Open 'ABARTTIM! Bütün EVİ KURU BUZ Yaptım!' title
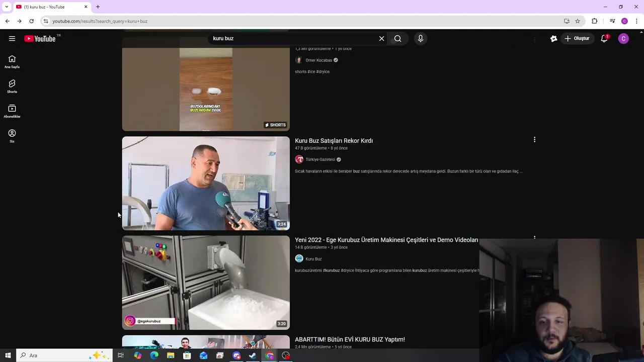This screenshot has width=644, height=362. coord(350,339)
